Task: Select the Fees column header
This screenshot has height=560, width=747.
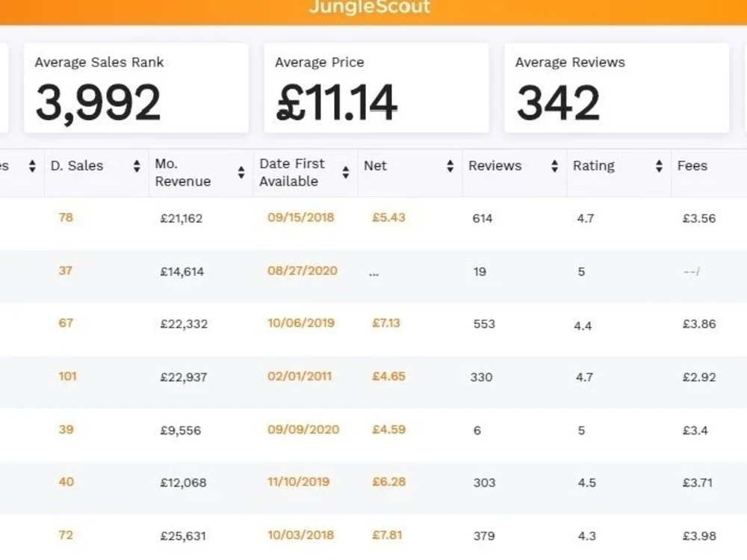Action: [x=692, y=166]
